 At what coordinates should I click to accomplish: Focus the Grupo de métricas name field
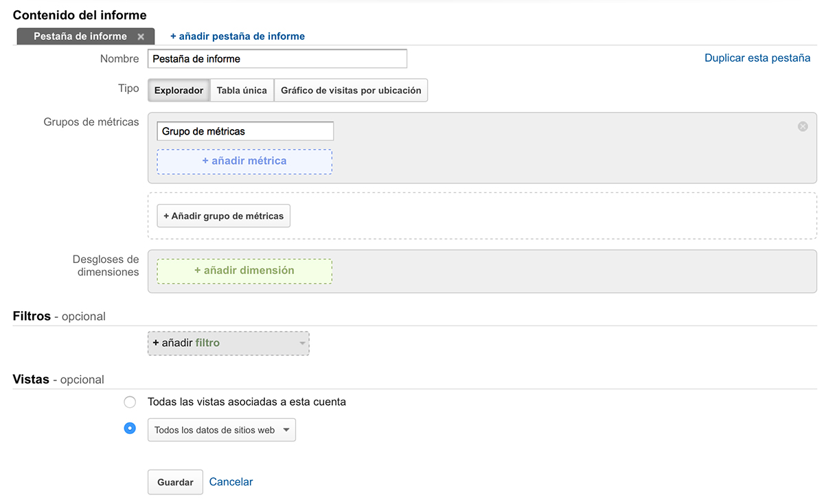[245, 131]
